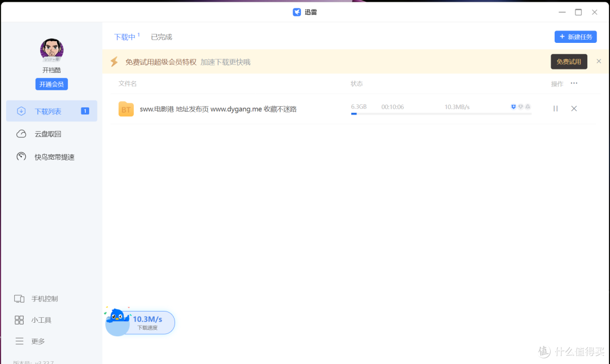Click the hamburger icon beside 更多
Viewport: 610px width, 364px height.
pos(19,341)
